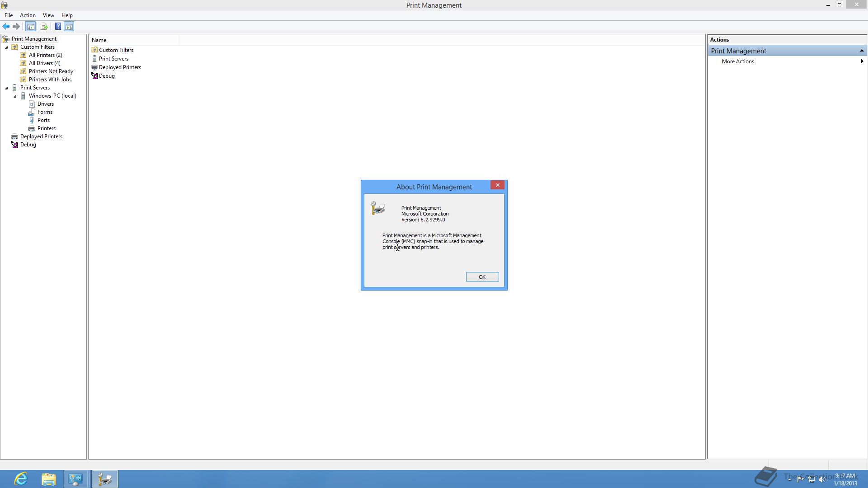Viewport: 868px width, 488px height.
Task: Open the Help toolbar icon
Action: point(58,27)
